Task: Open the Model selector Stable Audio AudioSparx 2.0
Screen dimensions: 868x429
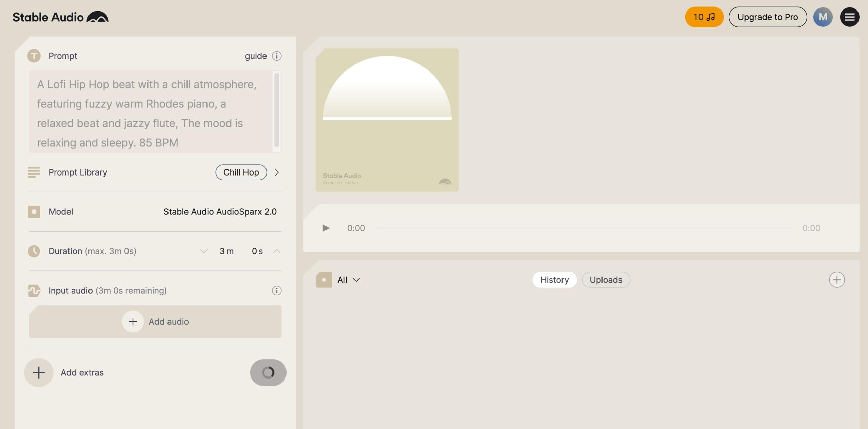Action: [220, 212]
